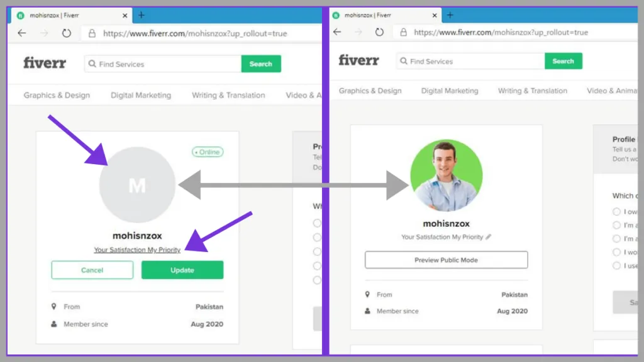Open Writing & Translation menu in right window
This screenshot has height=362, width=644.
coord(532,90)
